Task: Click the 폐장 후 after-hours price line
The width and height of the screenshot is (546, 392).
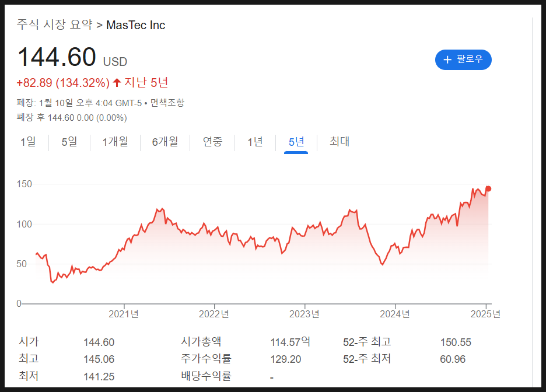Action: 72,118
